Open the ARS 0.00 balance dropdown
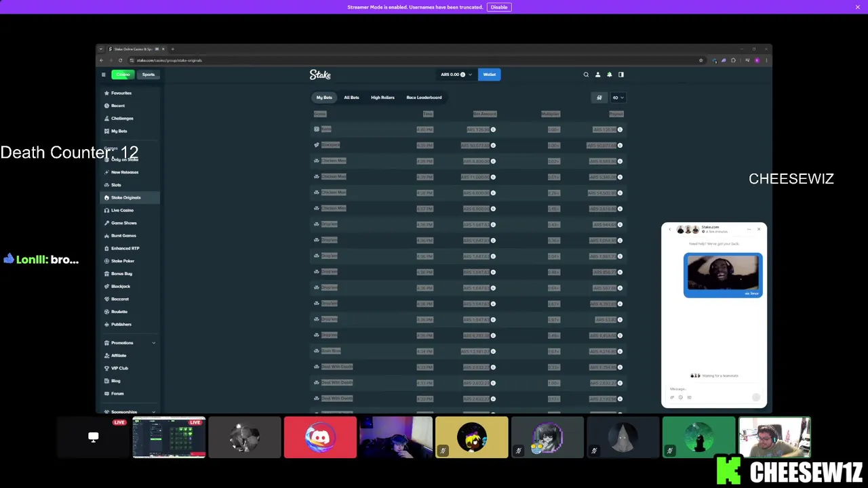The image size is (868, 488). coord(456,75)
